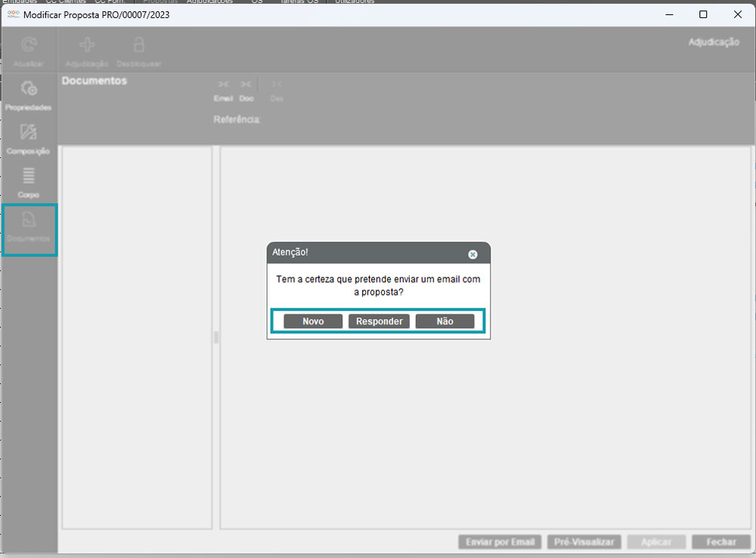
Task: Click the Aplicar button
Action: point(656,542)
